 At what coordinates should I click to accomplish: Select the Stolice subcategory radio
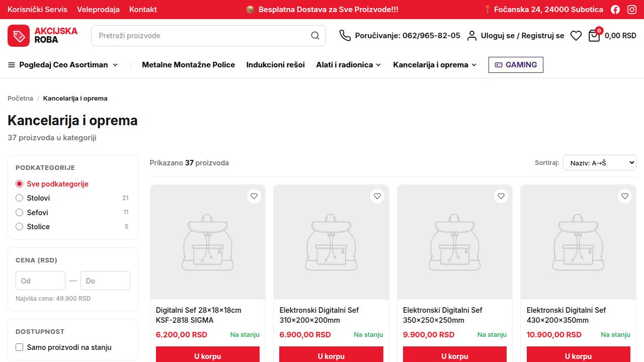coord(20,227)
